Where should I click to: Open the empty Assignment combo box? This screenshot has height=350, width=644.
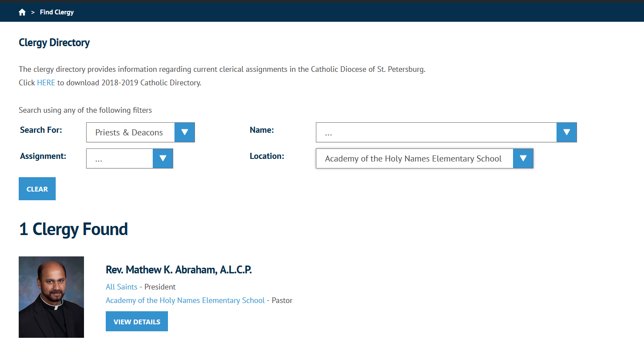(x=120, y=158)
